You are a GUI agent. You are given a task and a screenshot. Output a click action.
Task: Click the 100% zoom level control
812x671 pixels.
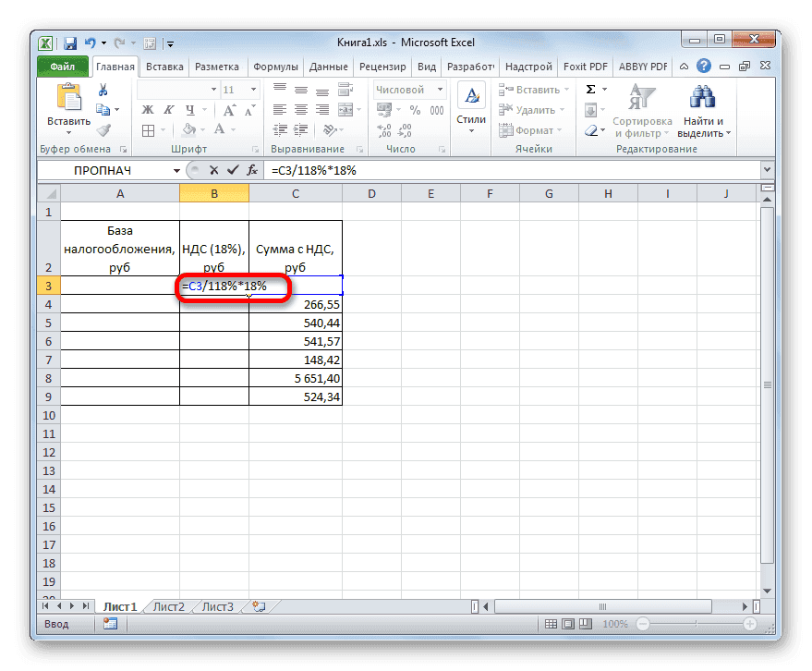click(x=616, y=624)
